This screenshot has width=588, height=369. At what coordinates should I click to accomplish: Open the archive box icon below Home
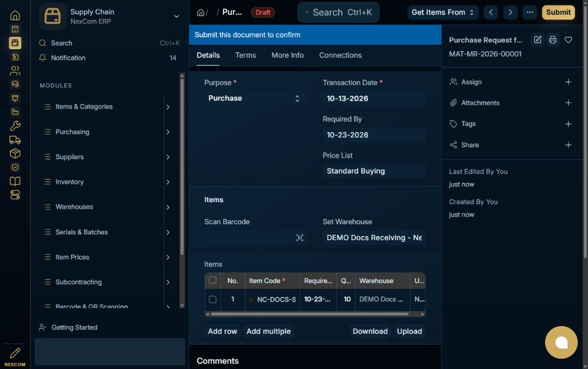[x=15, y=29]
